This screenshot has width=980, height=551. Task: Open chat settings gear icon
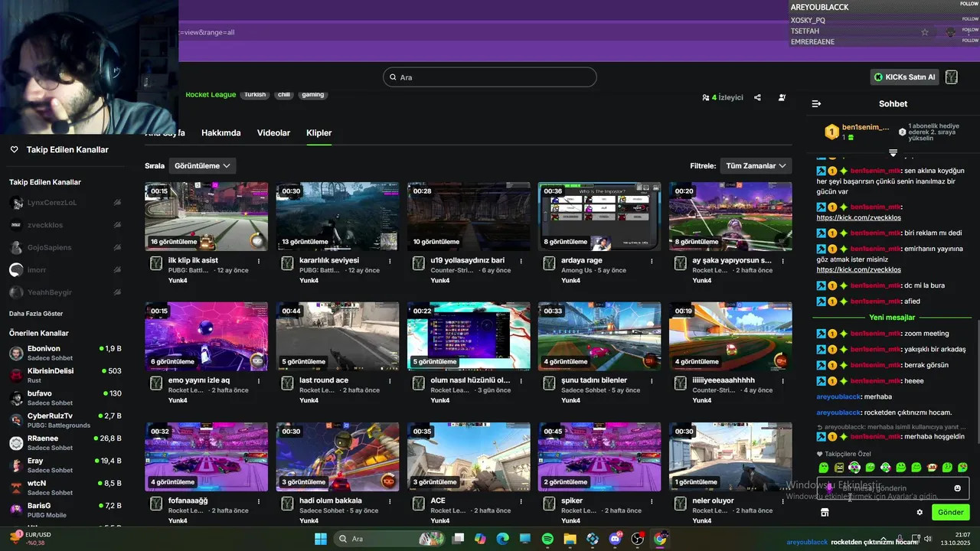pos(920,512)
